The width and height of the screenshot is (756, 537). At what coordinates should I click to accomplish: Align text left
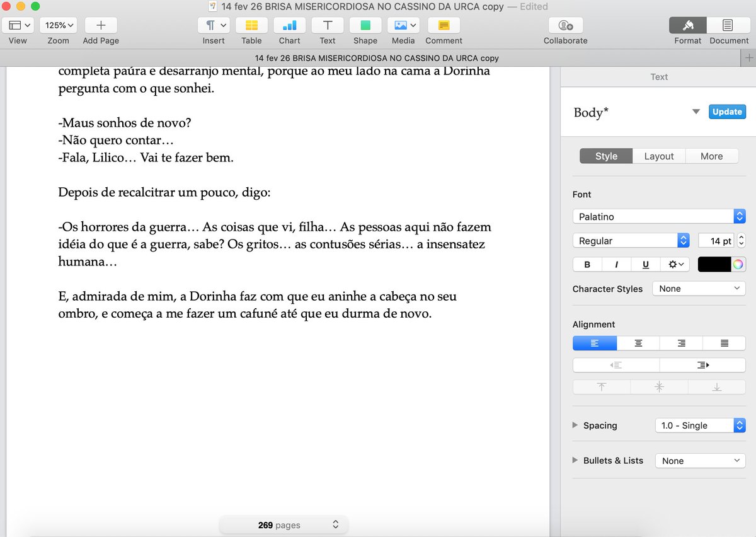[x=595, y=344]
